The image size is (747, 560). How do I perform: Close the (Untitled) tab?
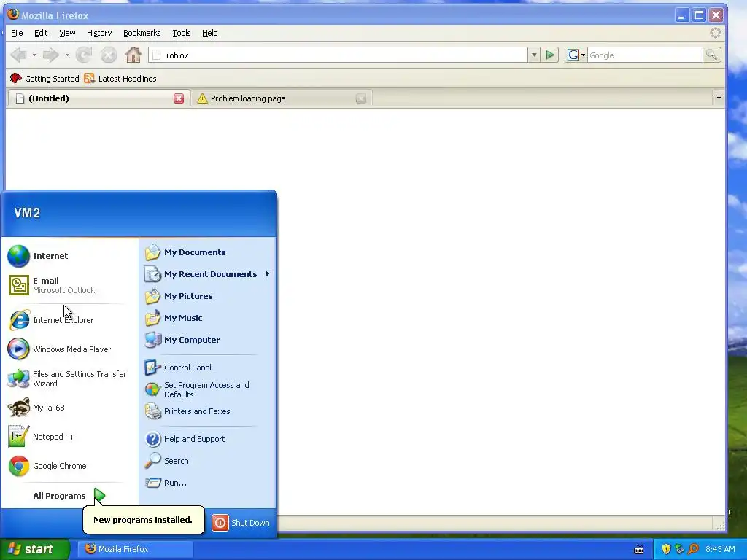click(179, 98)
